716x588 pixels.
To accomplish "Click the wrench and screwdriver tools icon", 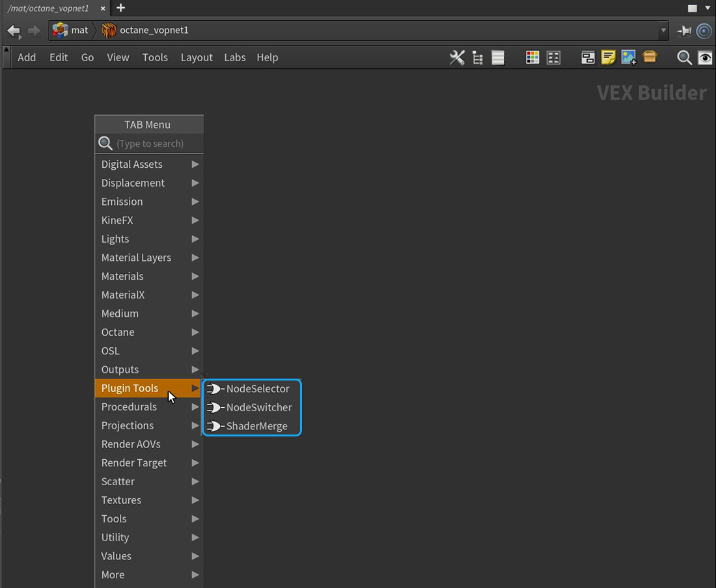I will [457, 58].
